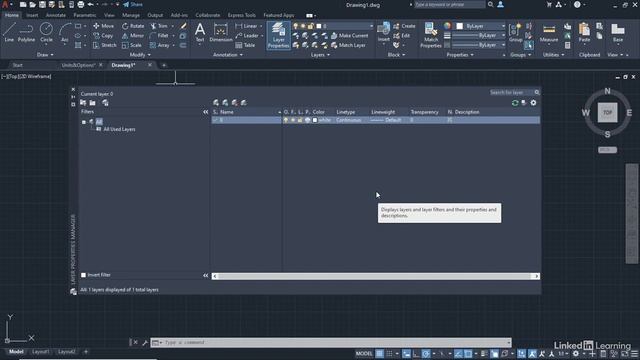Viewport: 640px width, 360px height.
Task: Expand the Properties panel dropdown
Action: (x=460, y=55)
